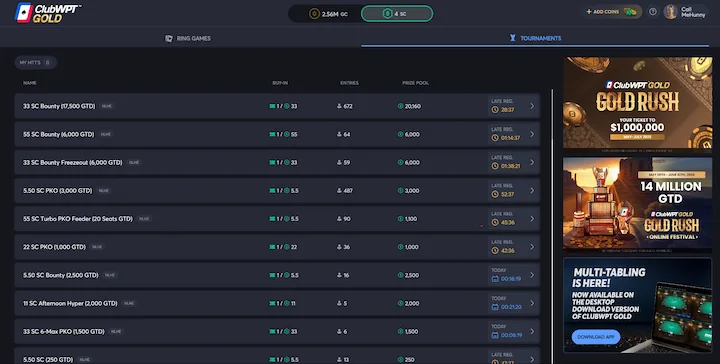Viewport: 720px width, 364px height.
Task: Click the ticket icon in the 22 SC PKO buy-in
Action: click(272, 247)
